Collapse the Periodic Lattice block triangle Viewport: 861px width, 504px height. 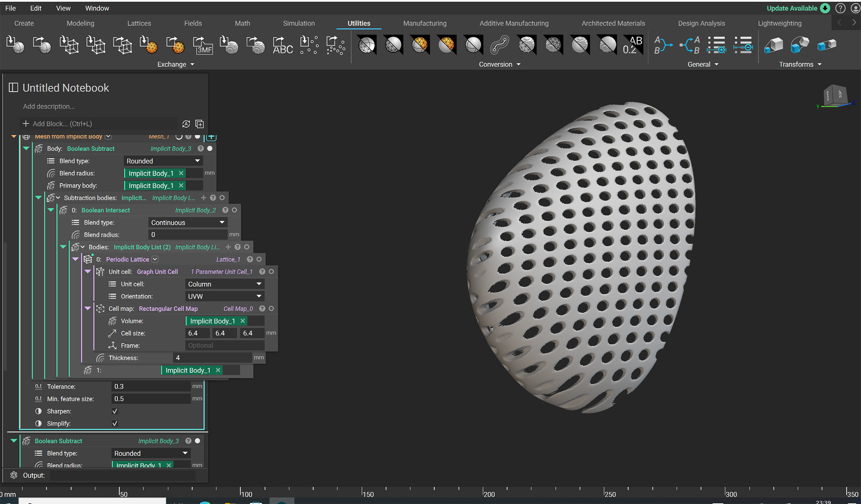tap(76, 259)
